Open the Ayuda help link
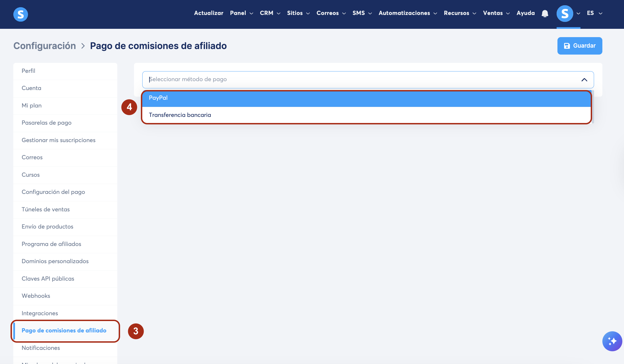The width and height of the screenshot is (624, 364). point(526,13)
